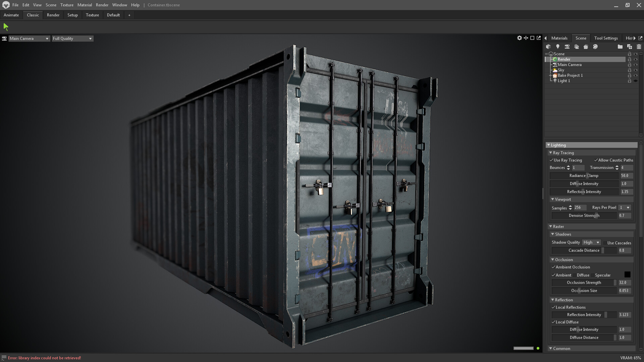This screenshot has width=644, height=362.
Task: Delete selection with the trash icon
Action: 639,47
